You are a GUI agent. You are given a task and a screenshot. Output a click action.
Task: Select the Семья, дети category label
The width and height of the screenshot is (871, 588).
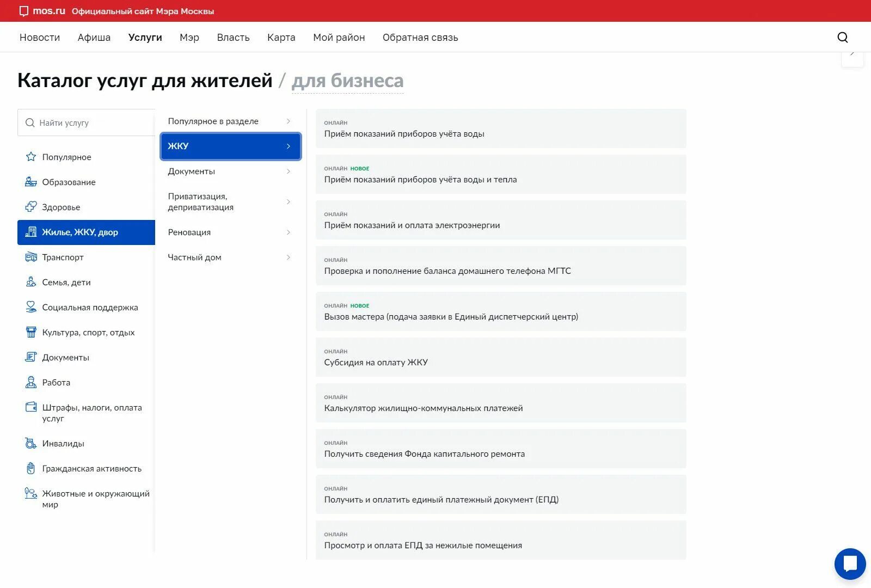(66, 283)
